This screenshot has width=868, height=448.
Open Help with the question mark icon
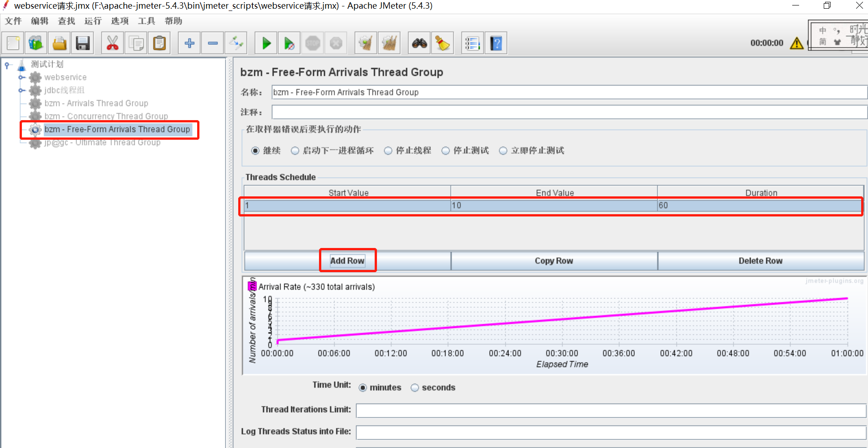pos(496,43)
